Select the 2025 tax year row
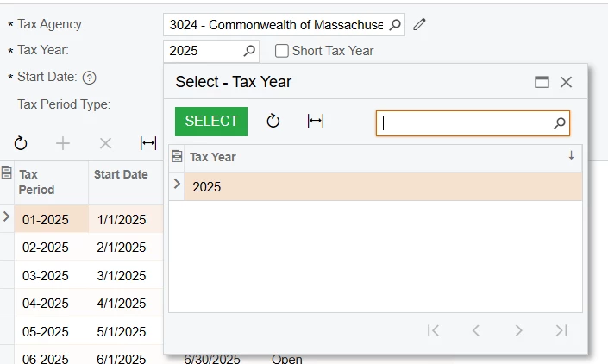The height and width of the screenshot is (364, 608). pos(383,186)
